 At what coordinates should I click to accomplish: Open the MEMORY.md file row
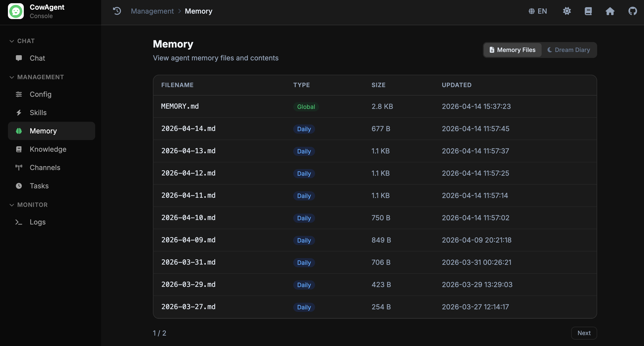click(x=180, y=106)
